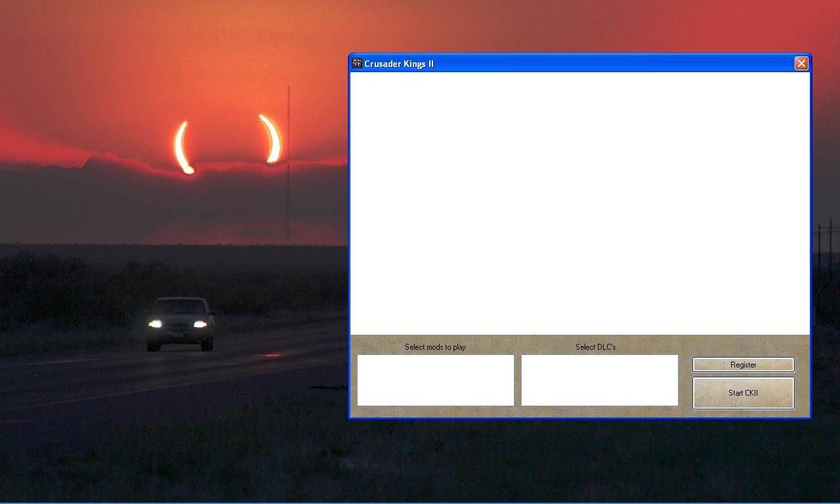Click the Crusader Kings II title bar icon
The width and height of the screenshot is (840, 504).
click(x=357, y=63)
